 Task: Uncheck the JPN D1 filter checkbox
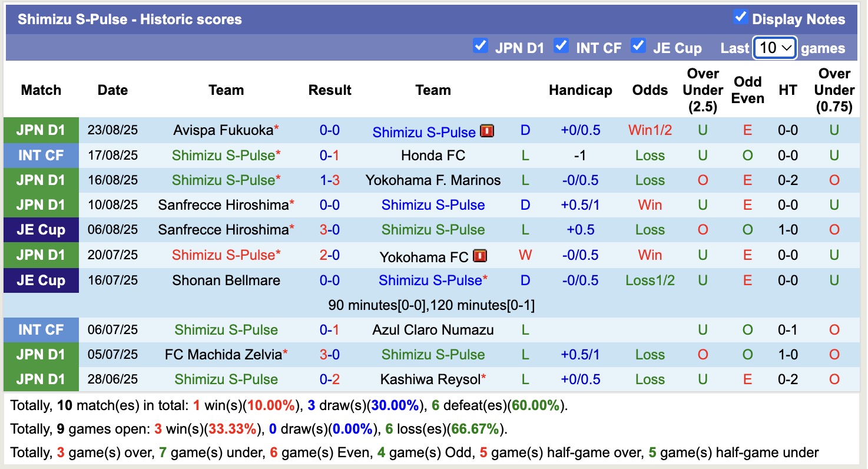coord(481,45)
